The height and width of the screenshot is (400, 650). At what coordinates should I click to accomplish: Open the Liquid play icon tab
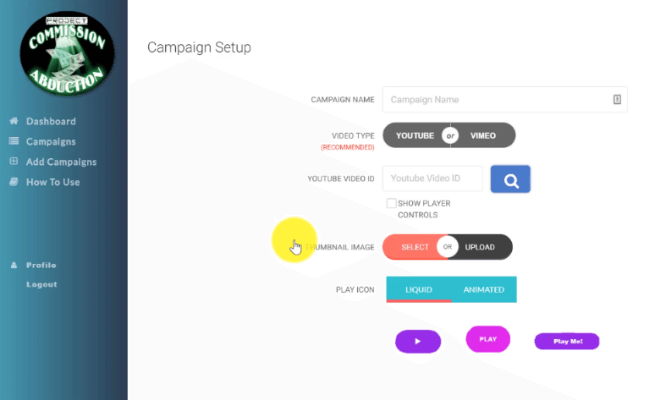(x=419, y=289)
